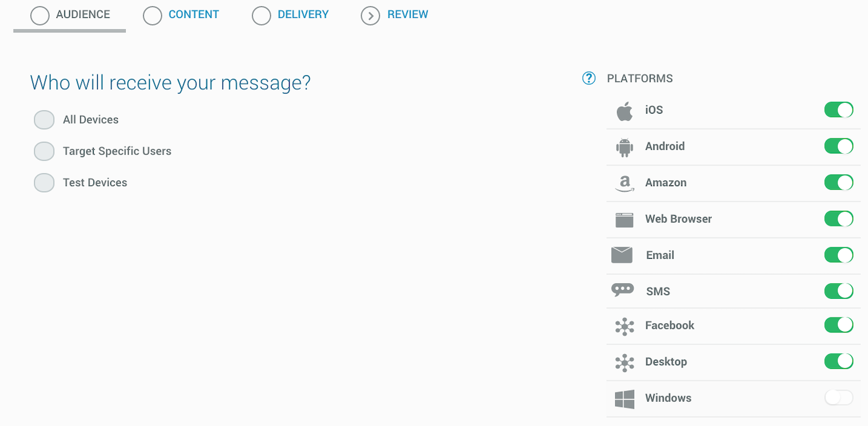Click the 'Who will receive your message?' heading
The width and height of the screenshot is (868, 426).
pos(170,82)
